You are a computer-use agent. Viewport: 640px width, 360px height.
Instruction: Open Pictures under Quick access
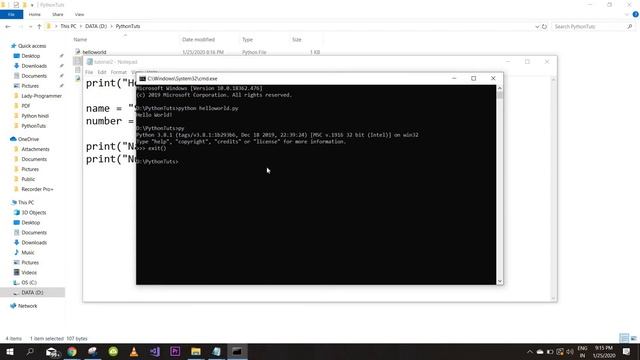30,86
